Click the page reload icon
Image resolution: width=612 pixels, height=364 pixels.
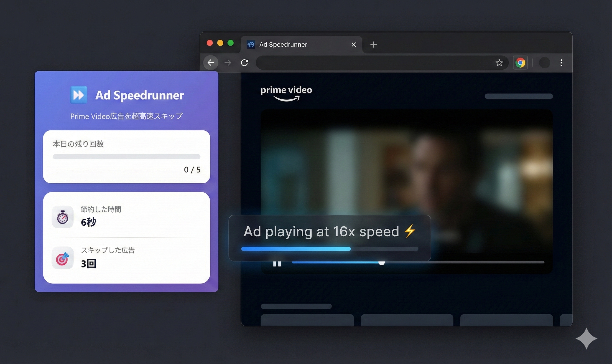(x=244, y=63)
